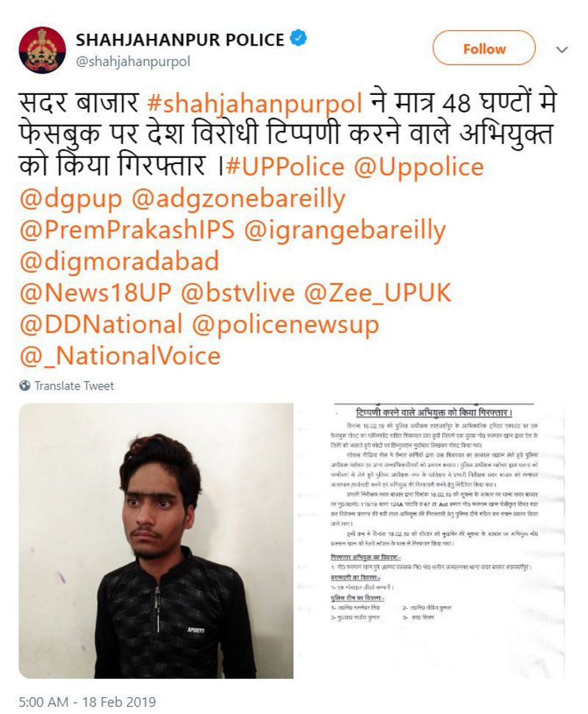Viewport: 588px width, 714px height.
Task: Click the @igrangebareilly mention
Action: click(345, 231)
